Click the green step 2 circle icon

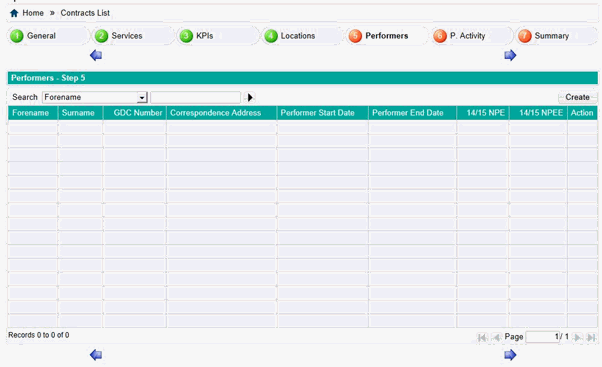tap(101, 36)
